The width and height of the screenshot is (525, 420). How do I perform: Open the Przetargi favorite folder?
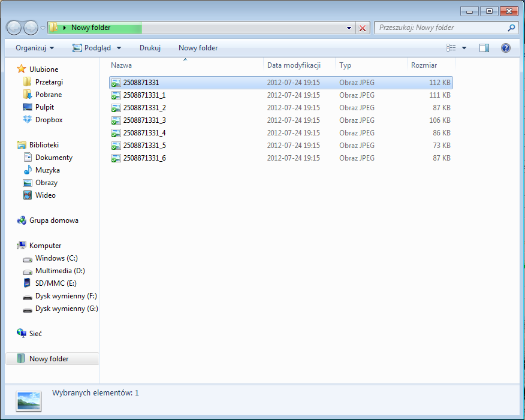pos(49,82)
